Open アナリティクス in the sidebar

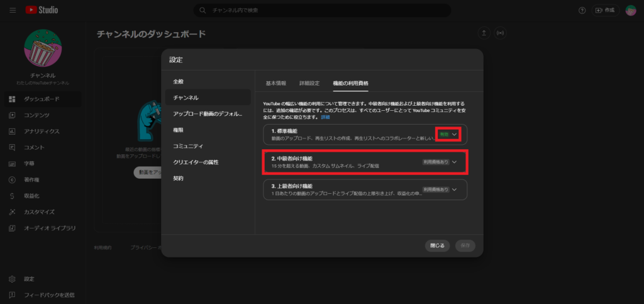[42, 132]
